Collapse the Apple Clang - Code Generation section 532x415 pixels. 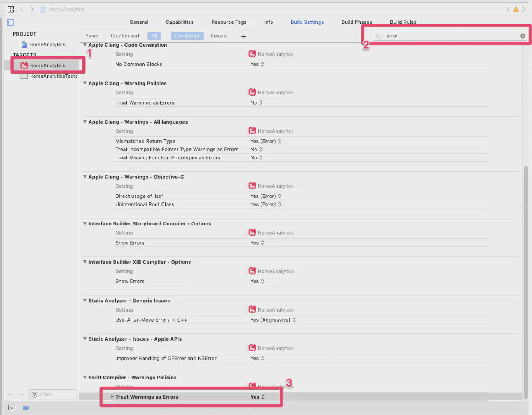click(85, 45)
